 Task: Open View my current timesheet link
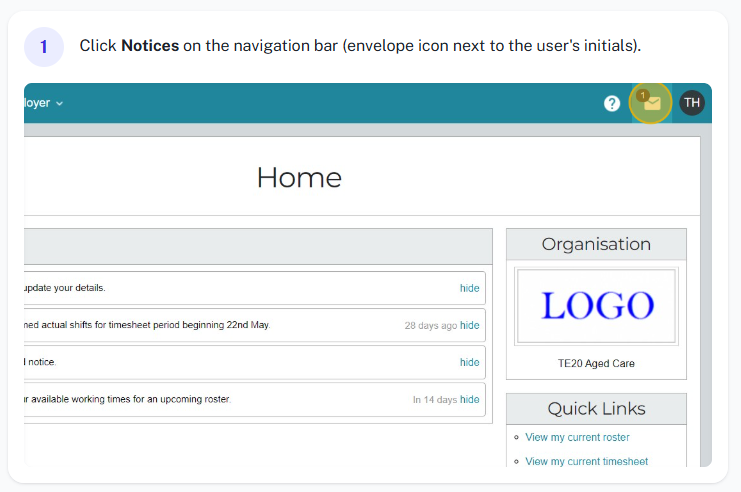pyautogui.click(x=586, y=461)
